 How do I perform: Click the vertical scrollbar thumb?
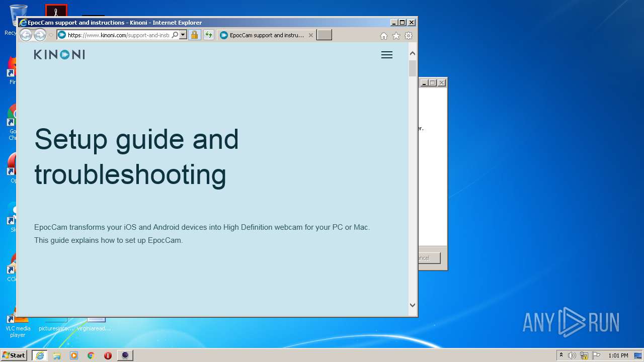[x=413, y=68]
